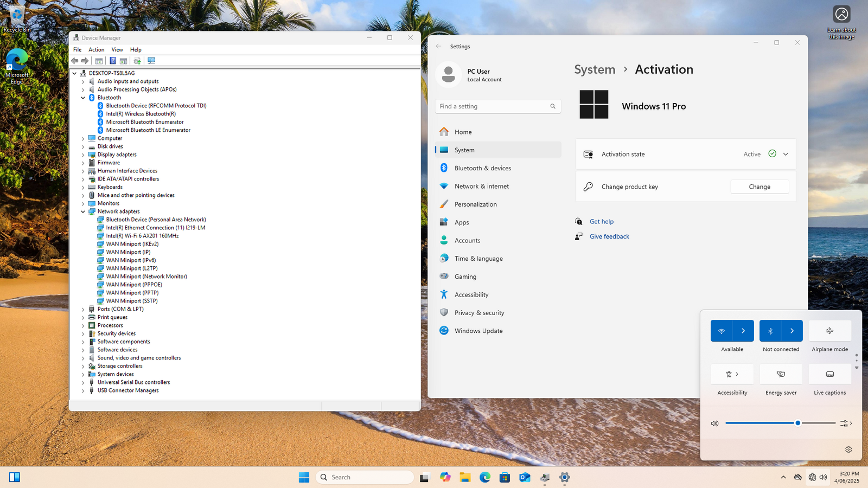Click the volume slider handle
868x488 pixels.
tap(797, 423)
